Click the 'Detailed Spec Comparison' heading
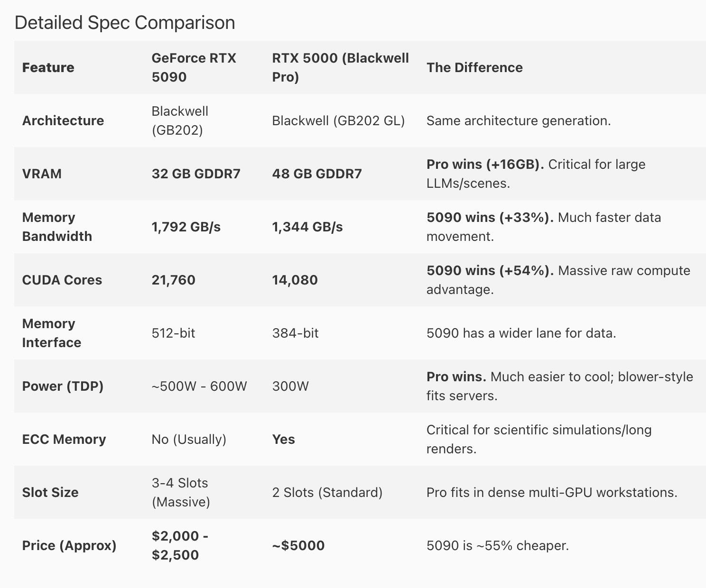This screenshot has width=706, height=588. tap(125, 23)
